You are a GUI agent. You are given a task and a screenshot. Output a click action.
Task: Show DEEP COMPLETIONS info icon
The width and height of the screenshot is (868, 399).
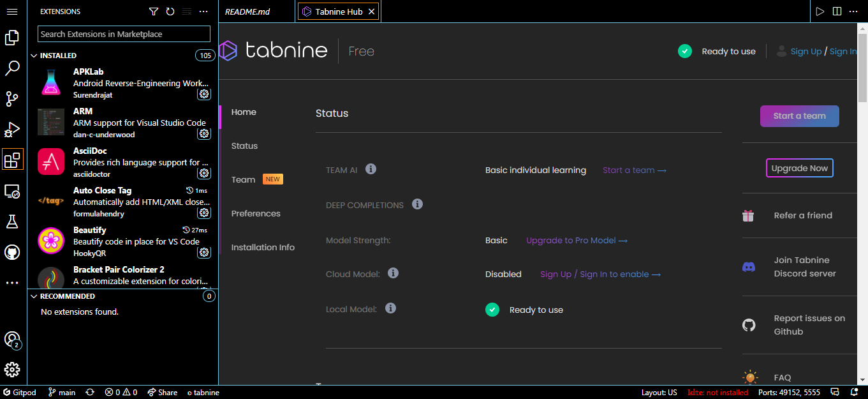[417, 204]
